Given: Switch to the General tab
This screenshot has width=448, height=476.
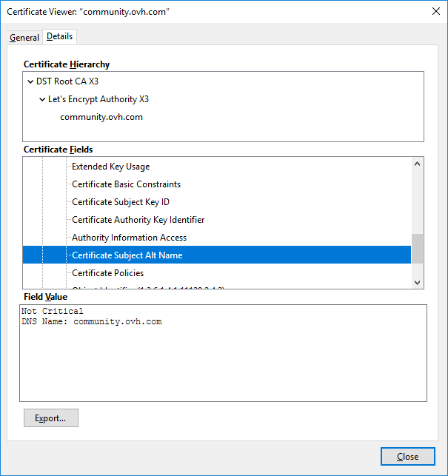Looking at the screenshot, I should [24, 38].
